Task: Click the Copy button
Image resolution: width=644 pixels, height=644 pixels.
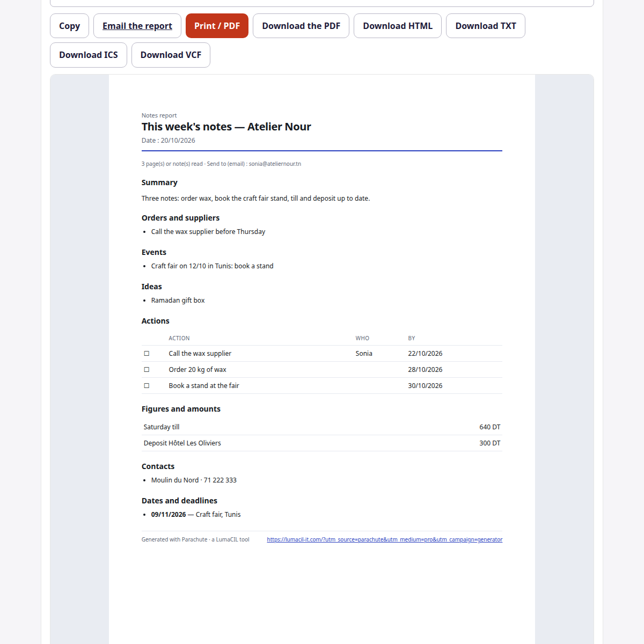Action: pos(69,26)
